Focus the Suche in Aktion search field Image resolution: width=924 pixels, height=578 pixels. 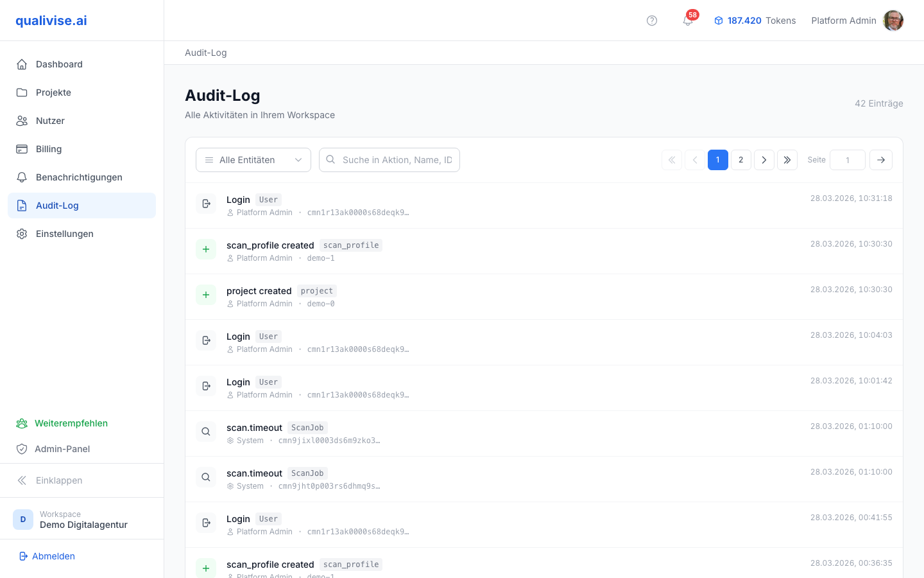(x=389, y=160)
